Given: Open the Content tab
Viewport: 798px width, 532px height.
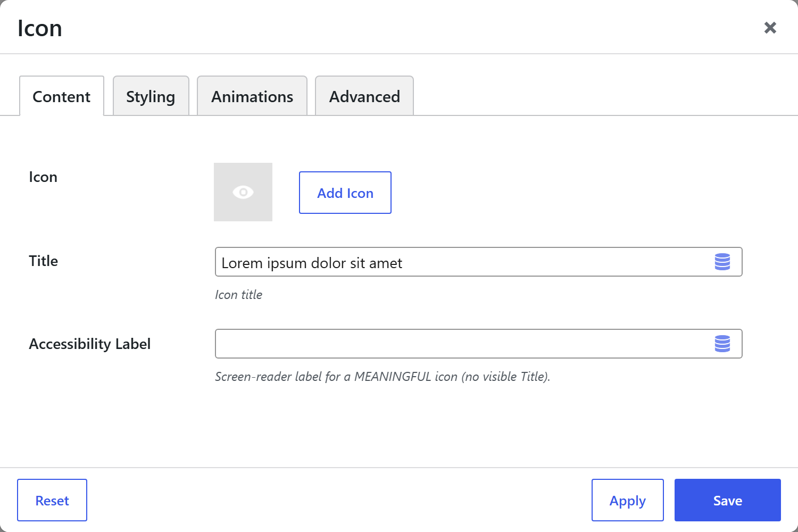Looking at the screenshot, I should 62,96.
